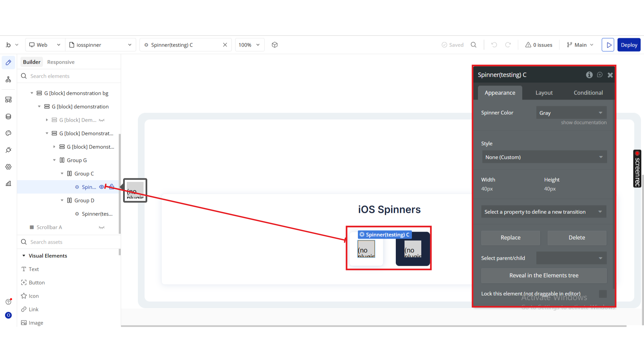This screenshot has width=644, height=362.
Task: Toggle hidden-eye icon on Scrollbar A
Action: (102, 228)
